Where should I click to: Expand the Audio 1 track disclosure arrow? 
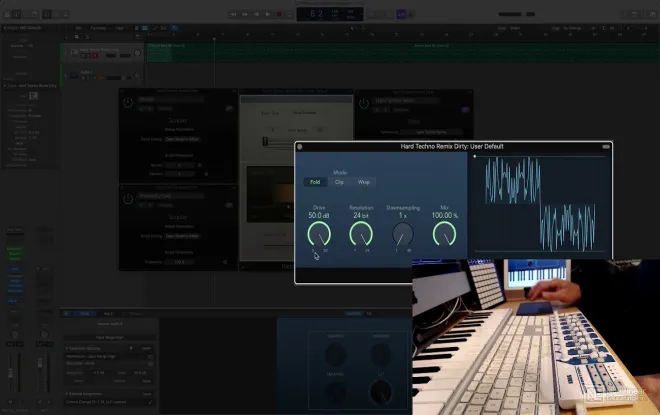(x=65, y=76)
